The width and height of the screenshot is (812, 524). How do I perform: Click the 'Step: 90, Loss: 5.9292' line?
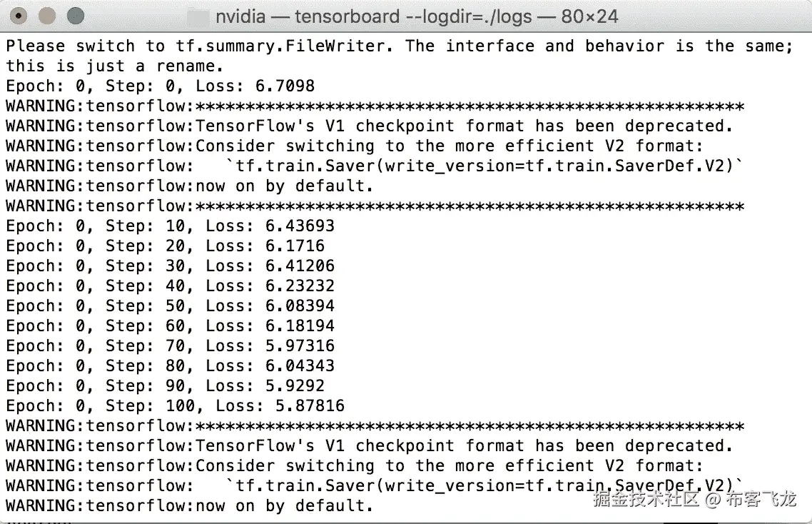point(165,386)
